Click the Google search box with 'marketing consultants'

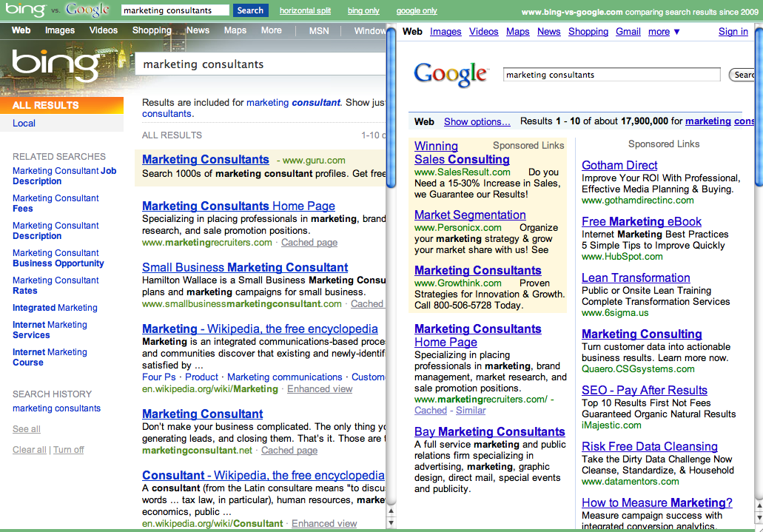click(x=611, y=75)
